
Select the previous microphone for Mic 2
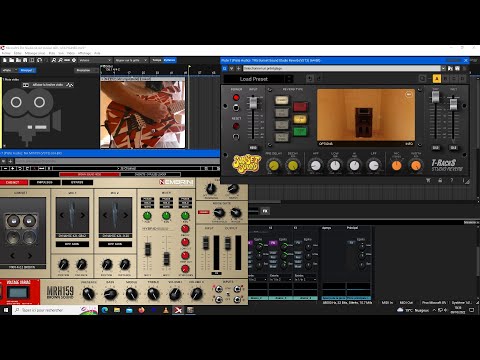(x=105, y=215)
